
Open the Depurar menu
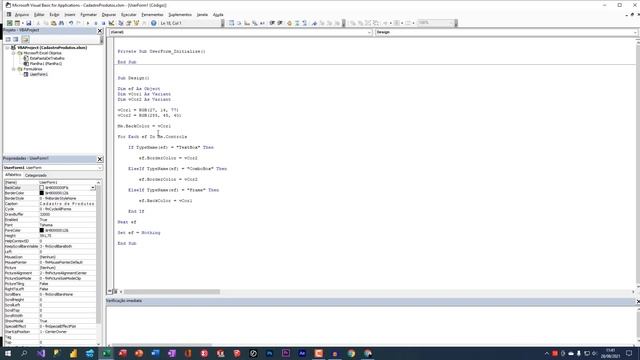[109, 15]
